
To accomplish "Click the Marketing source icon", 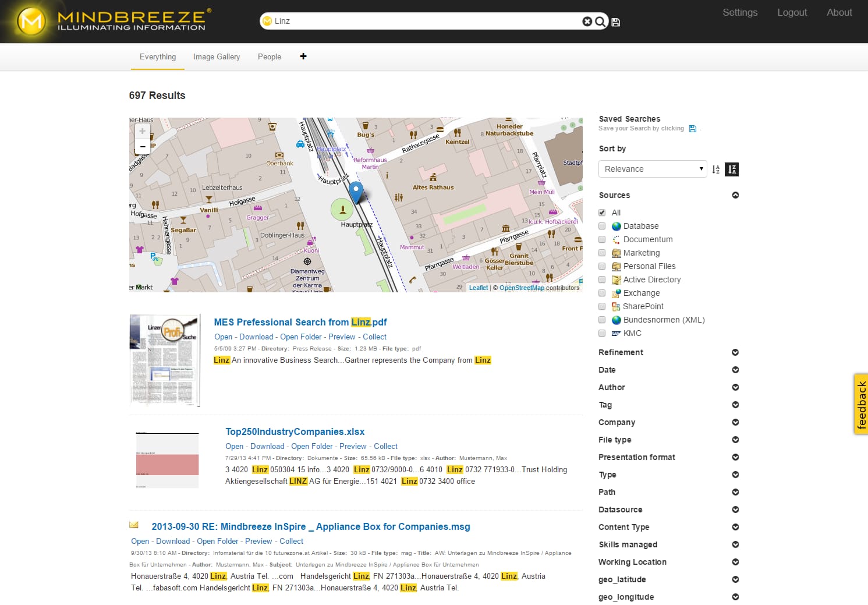I will click(617, 253).
